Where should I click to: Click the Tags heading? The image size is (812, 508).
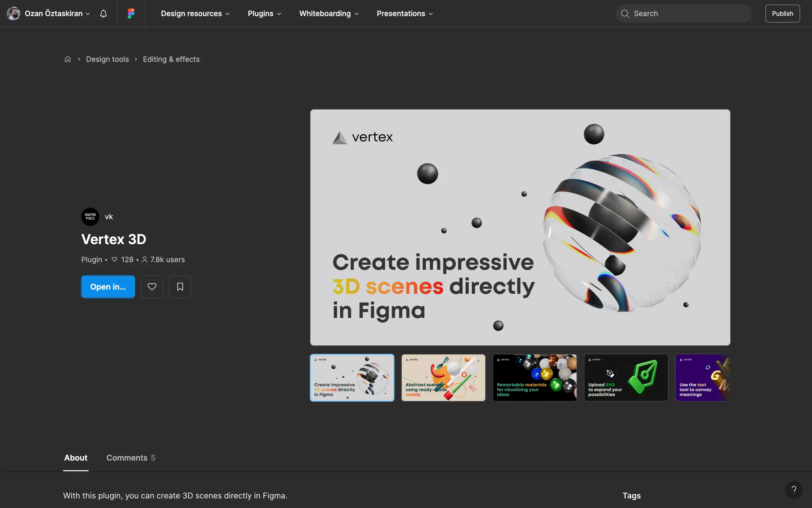point(632,495)
